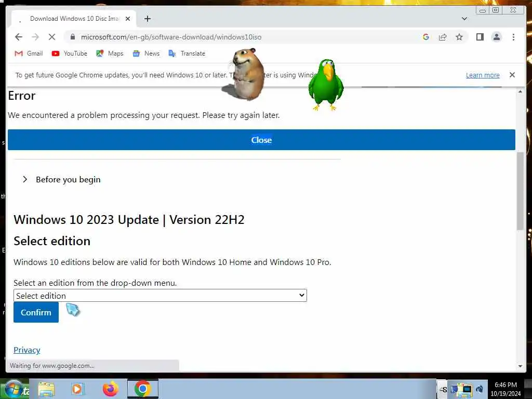Open Translate bookmark
This screenshot has height=399, width=532.
(x=187, y=54)
